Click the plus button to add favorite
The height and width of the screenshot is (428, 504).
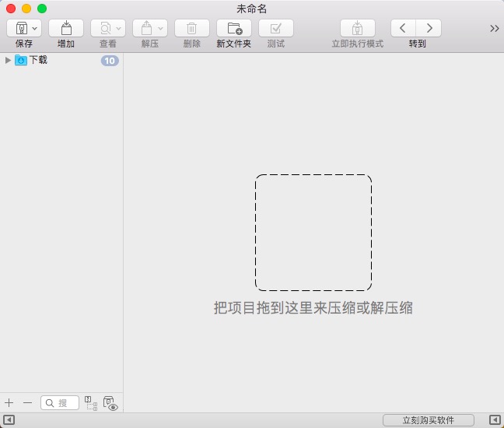pyautogui.click(x=9, y=402)
